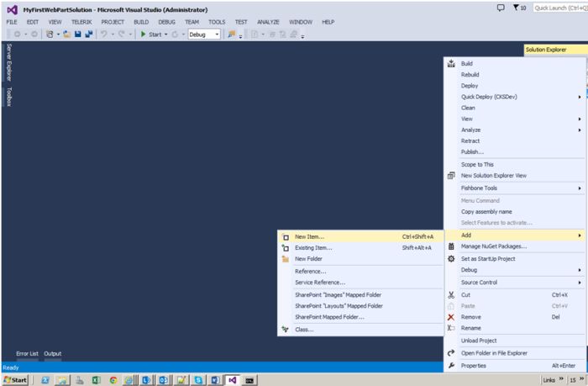The width and height of the screenshot is (588, 386).
Task: Expand the Fishbone Tools submenu
Action: (x=580, y=188)
